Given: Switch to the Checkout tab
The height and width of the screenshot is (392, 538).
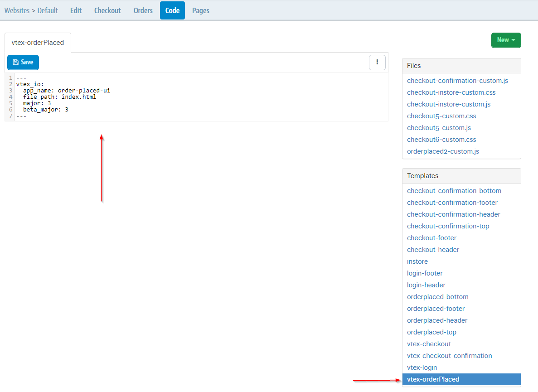Looking at the screenshot, I should (x=107, y=10).
